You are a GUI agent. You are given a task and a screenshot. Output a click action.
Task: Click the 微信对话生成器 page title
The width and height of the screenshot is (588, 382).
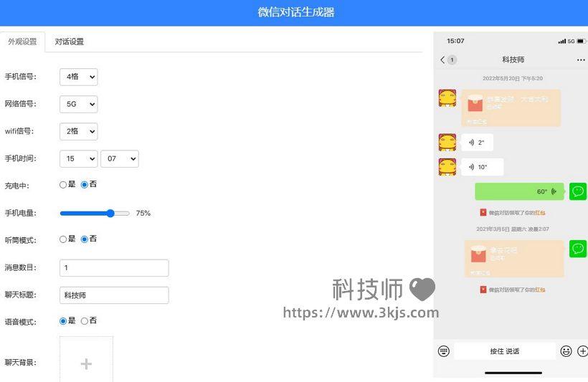pyautogui.click(x=296, y=12)
